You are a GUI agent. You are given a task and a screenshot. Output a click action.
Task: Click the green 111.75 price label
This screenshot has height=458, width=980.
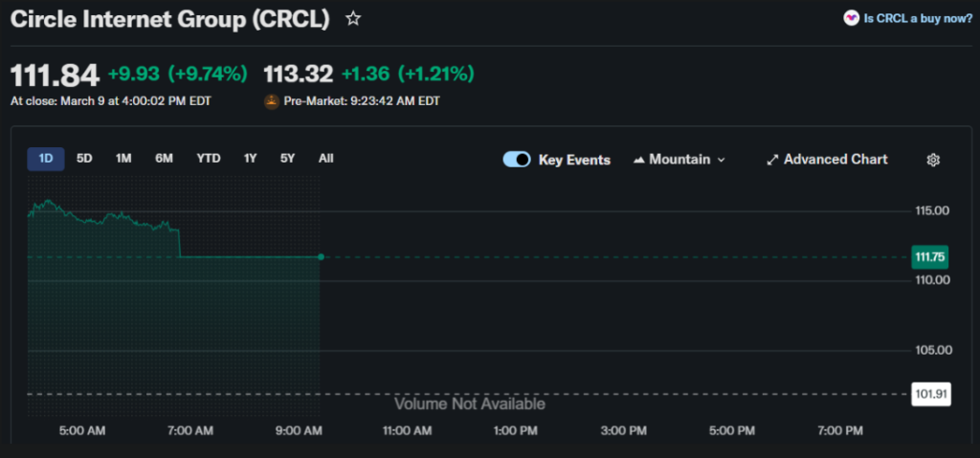[x=930, y=257]
